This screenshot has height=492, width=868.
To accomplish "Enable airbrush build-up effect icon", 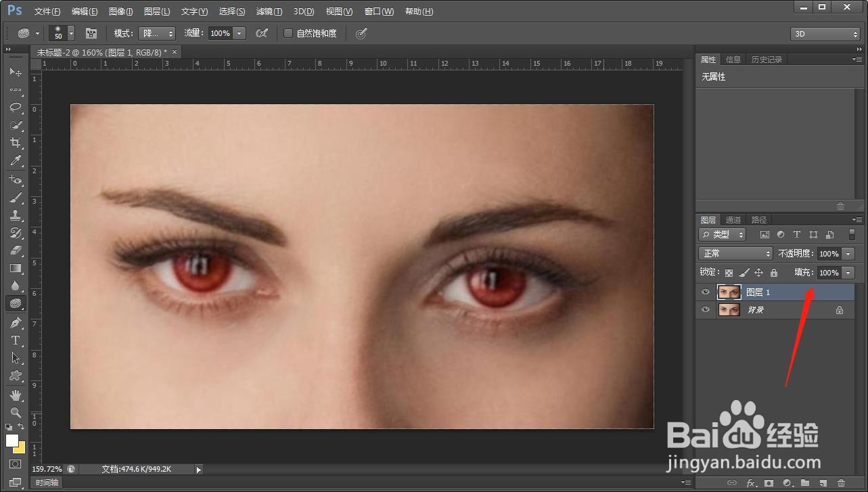I will pyautogui.click(x=261, y=33).
